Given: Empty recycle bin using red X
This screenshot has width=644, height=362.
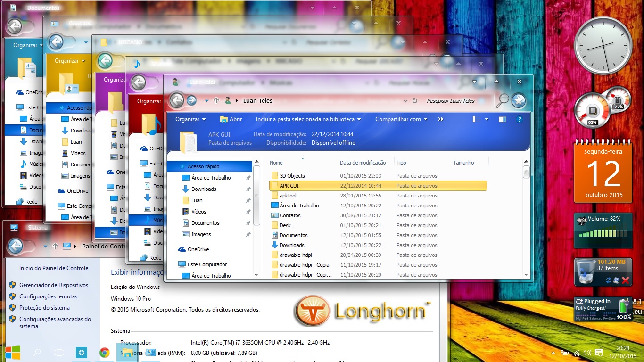Looking at the screenshot, I should pyautogui.click(x=626, y=280).
